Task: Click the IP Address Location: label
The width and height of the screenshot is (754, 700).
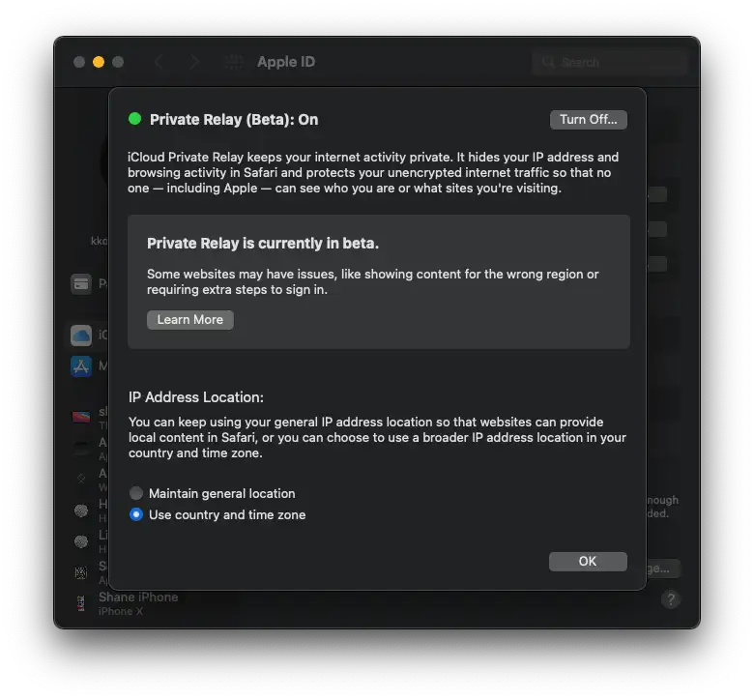Action: tap(195, 397)
